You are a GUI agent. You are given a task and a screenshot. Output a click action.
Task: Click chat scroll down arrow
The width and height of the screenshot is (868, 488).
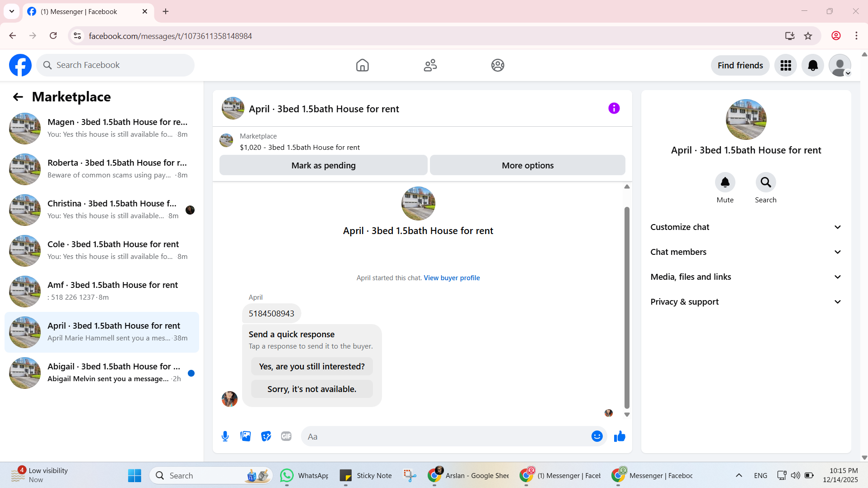[627, 415]
